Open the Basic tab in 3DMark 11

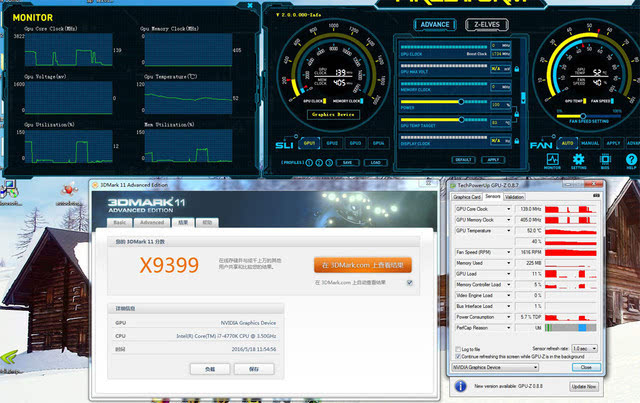pos(120,223)
